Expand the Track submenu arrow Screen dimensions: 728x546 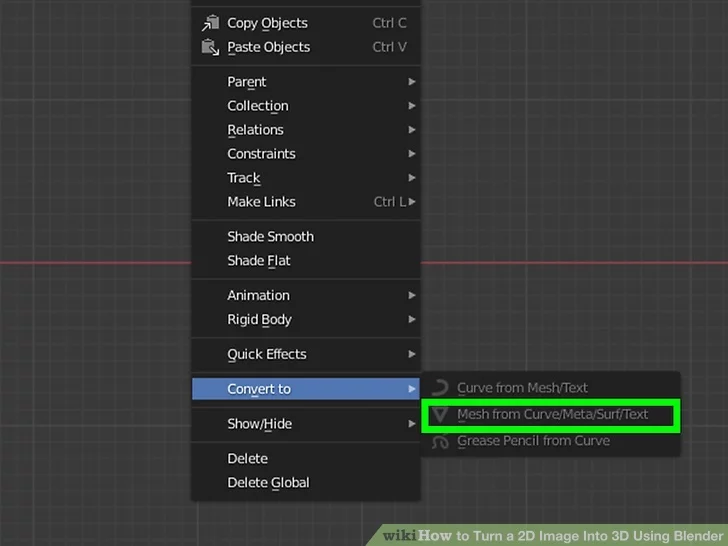(411, 178)
